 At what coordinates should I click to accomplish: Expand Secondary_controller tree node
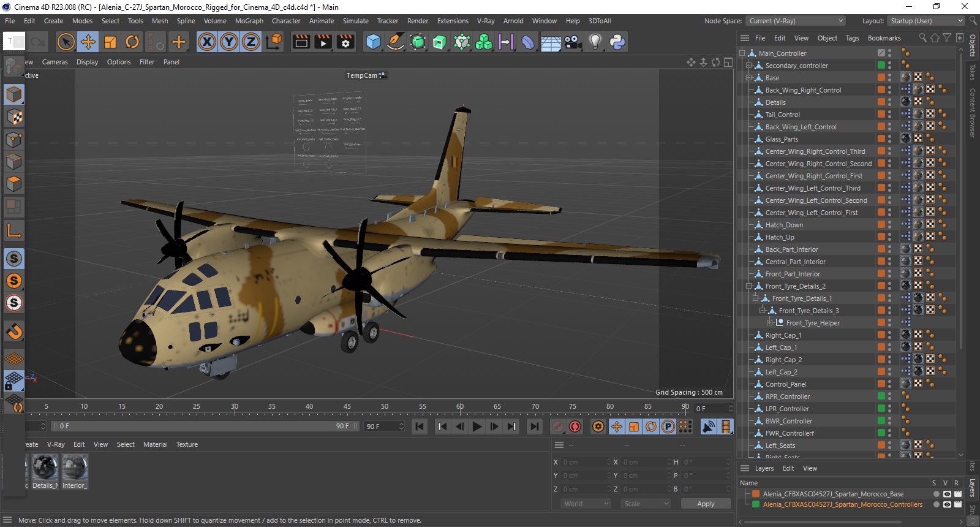click(x=748, y=66)
